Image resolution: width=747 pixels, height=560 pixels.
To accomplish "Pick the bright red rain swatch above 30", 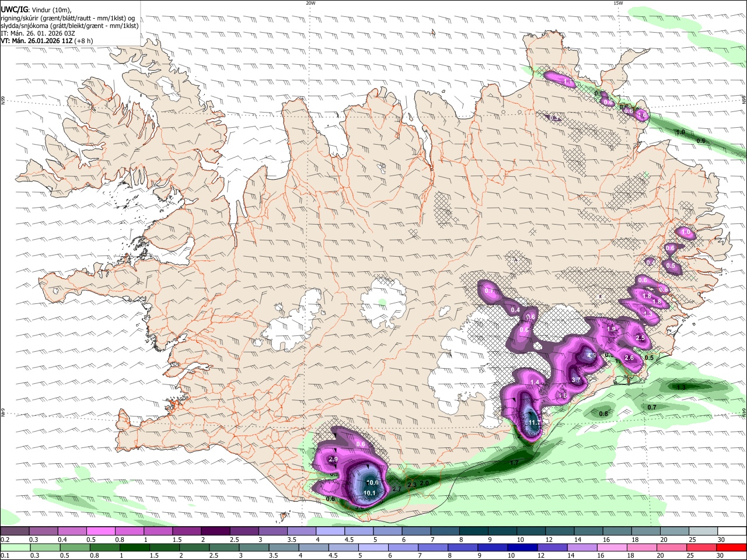I will click(x=732, y=547).
